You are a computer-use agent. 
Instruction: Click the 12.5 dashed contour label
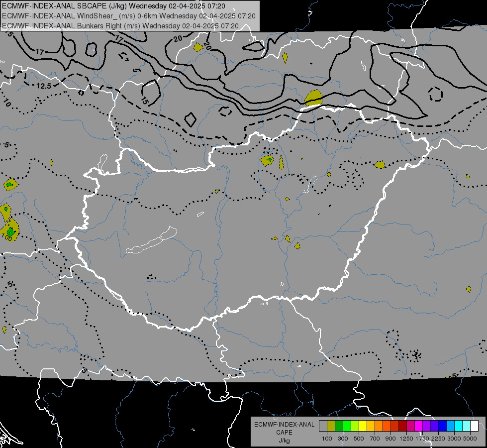point(43,86)
